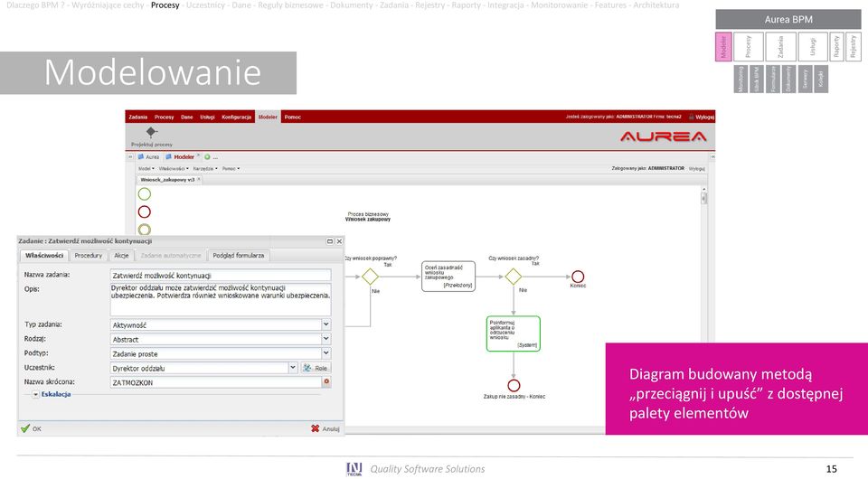868x479 pixels.
Task: Open the Właściwości dropdown menu in modeler toolbar
Action: pos(174,168)
